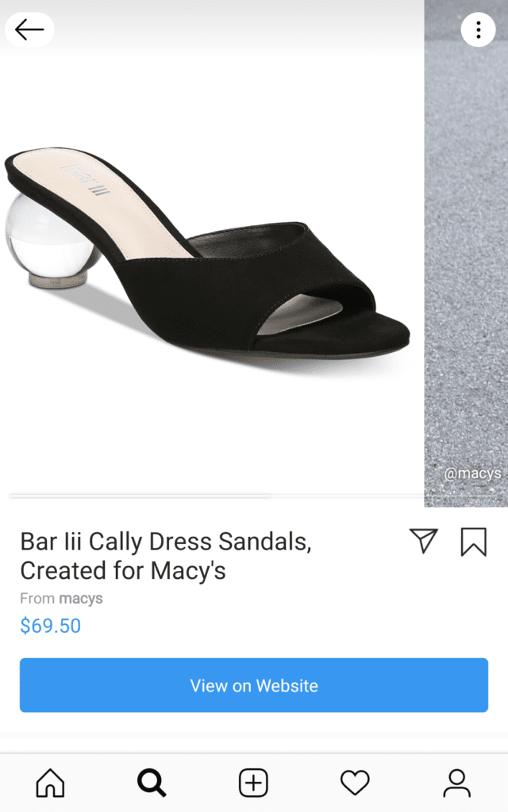Open the Search and Explore tab
The height and width of the screenshot is (812, 508).
(x=152, y=782)
